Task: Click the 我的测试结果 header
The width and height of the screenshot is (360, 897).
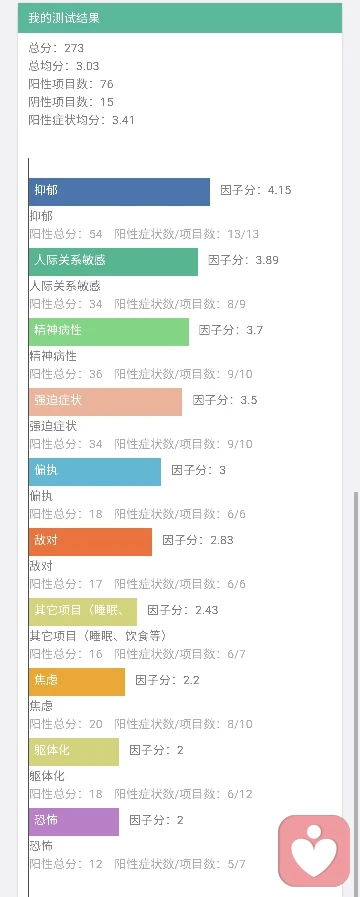Action: pos(180,18)
